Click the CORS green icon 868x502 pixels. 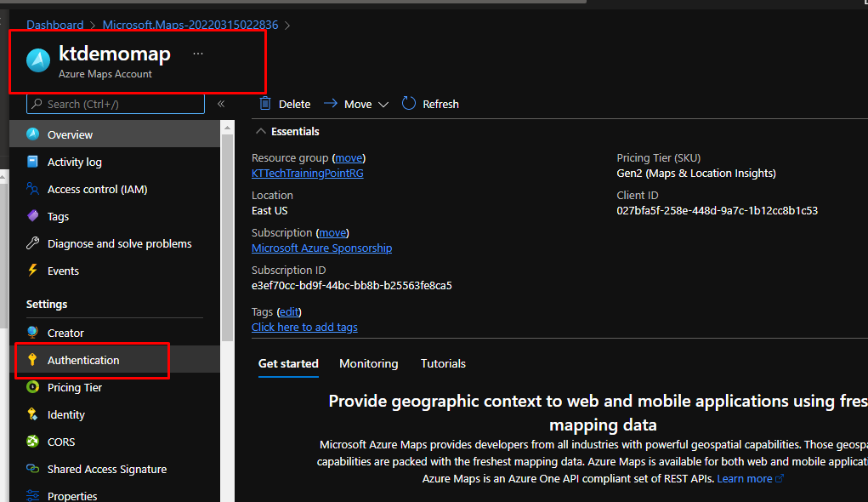[32, 441]
